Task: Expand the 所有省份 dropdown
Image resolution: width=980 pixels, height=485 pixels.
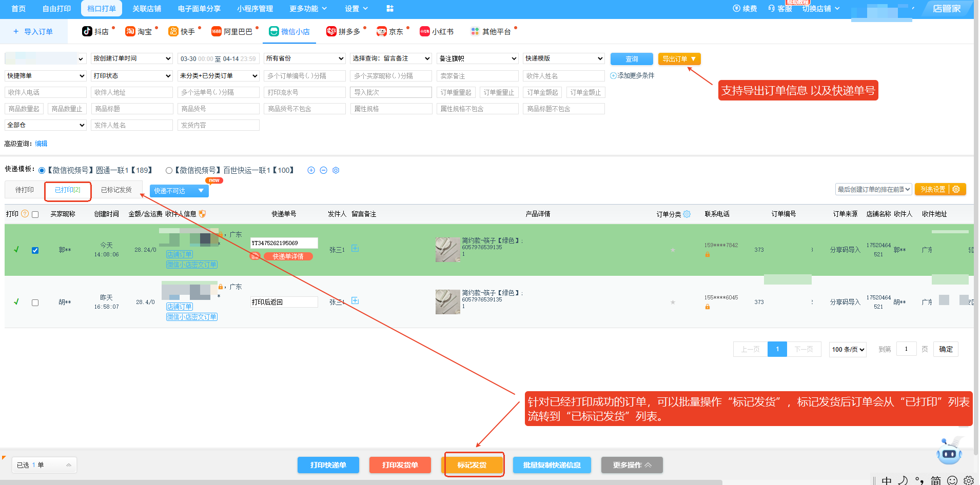Action: (305, 58)
